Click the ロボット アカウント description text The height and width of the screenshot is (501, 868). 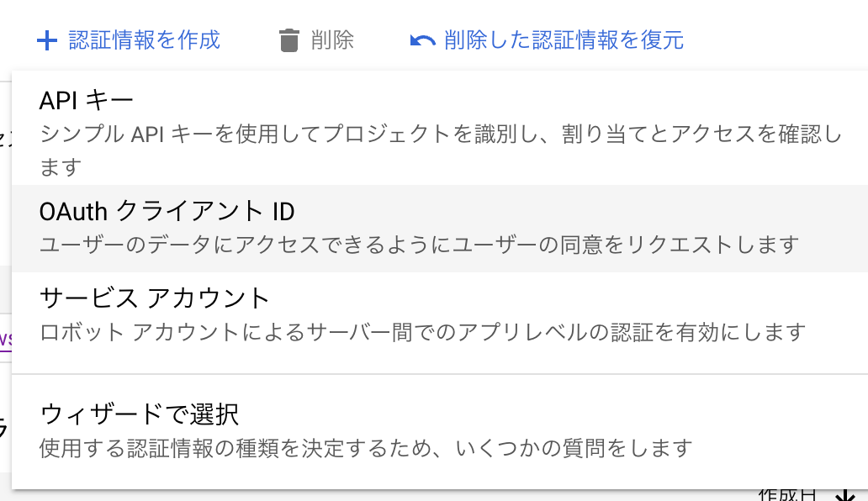pyautogui.click(x=252, y=332)
